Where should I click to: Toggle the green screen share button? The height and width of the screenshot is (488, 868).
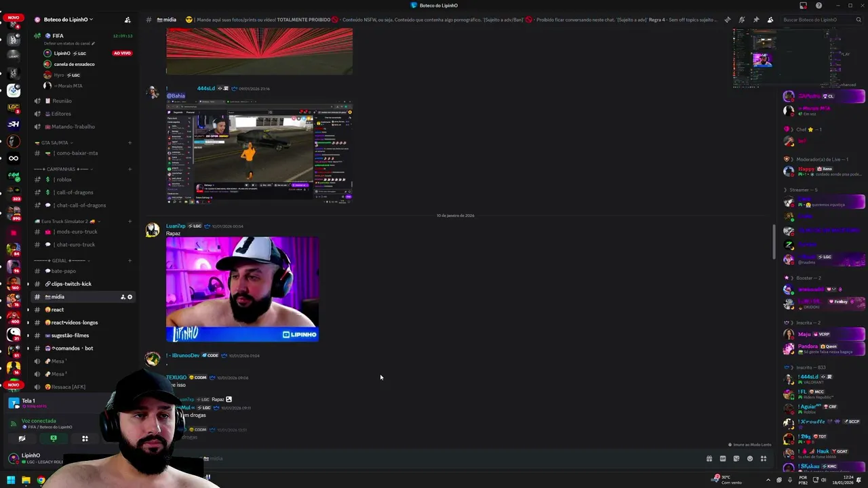pos(54,439)
